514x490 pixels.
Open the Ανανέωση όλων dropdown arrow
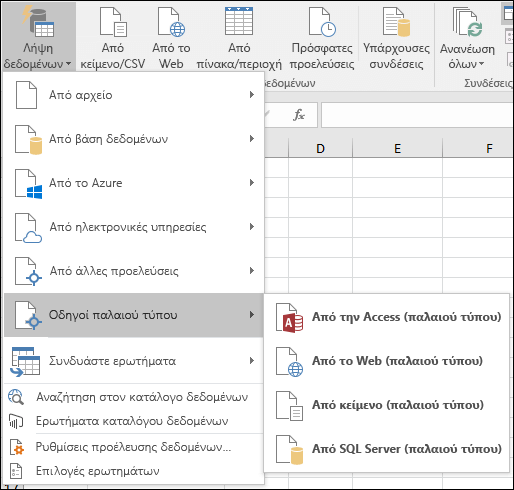click(481, 63)
